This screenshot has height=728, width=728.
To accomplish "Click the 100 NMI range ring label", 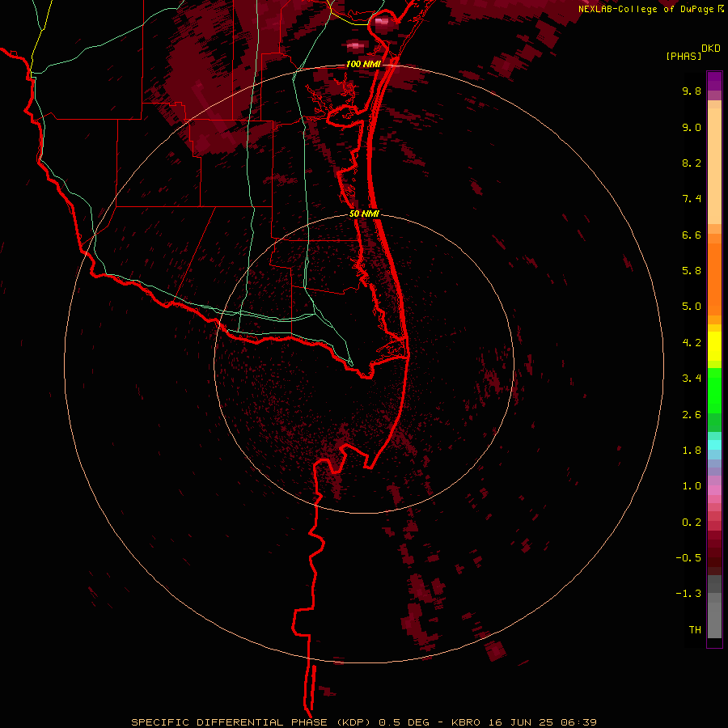I will pos(363,64).
